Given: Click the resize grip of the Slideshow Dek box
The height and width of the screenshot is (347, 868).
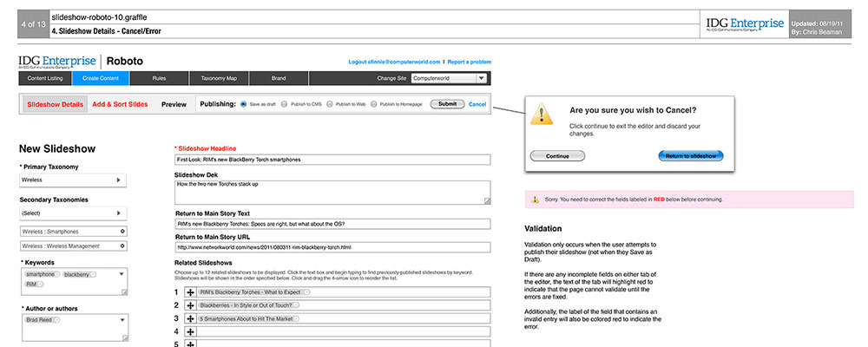Looking at the screenshot, I should coord(486,200).
